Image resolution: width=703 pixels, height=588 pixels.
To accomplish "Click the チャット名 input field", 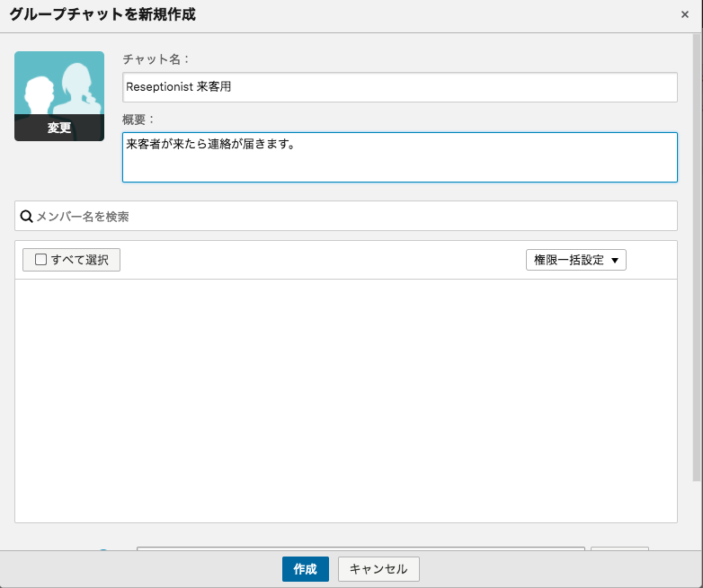I will [x=399, y=87].
